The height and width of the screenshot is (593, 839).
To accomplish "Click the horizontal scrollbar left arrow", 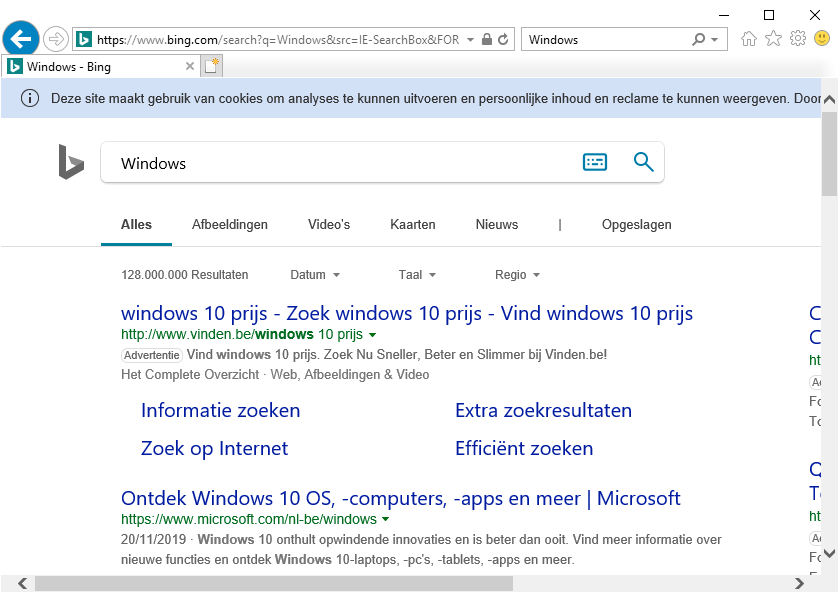I will click(22, 583).
